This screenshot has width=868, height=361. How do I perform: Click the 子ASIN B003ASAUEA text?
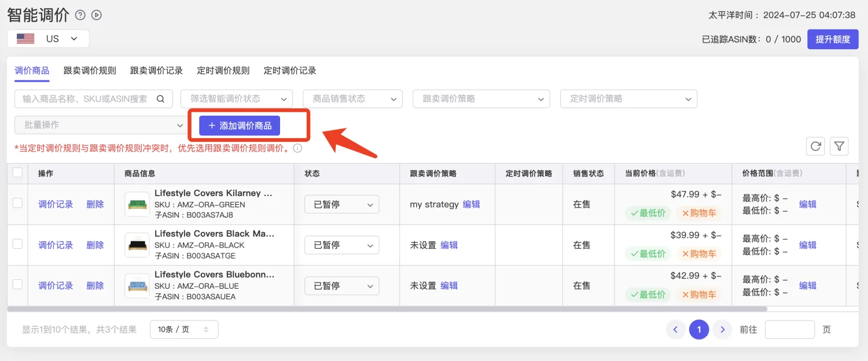click(195, 297)
